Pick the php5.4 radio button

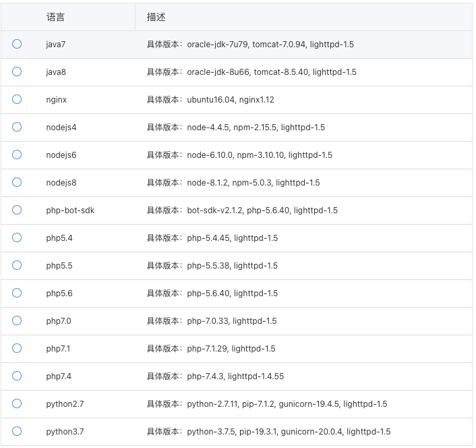click(17, 237)
